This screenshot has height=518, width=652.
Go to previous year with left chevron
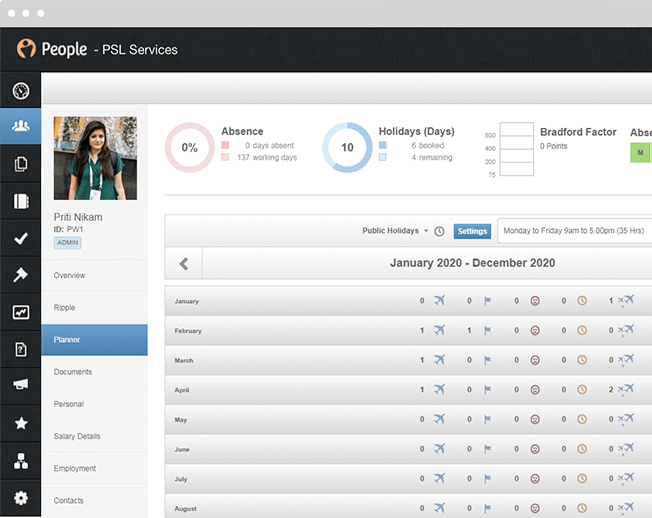point(184,263)
